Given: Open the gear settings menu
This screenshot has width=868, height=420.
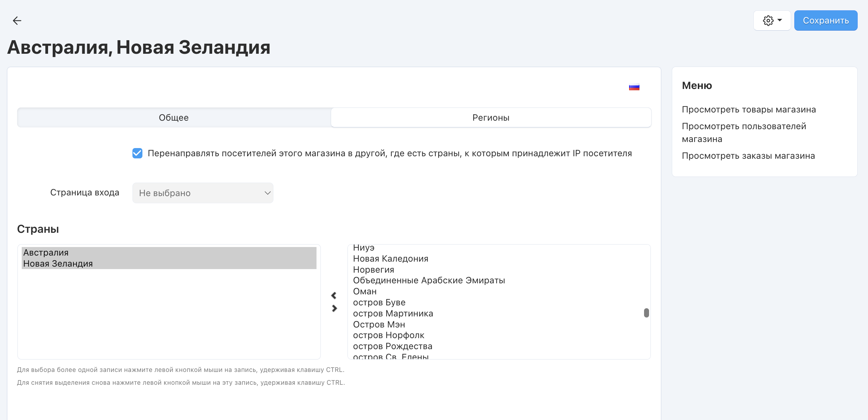Looking at the screenshot, I should [x=768, y=21].
